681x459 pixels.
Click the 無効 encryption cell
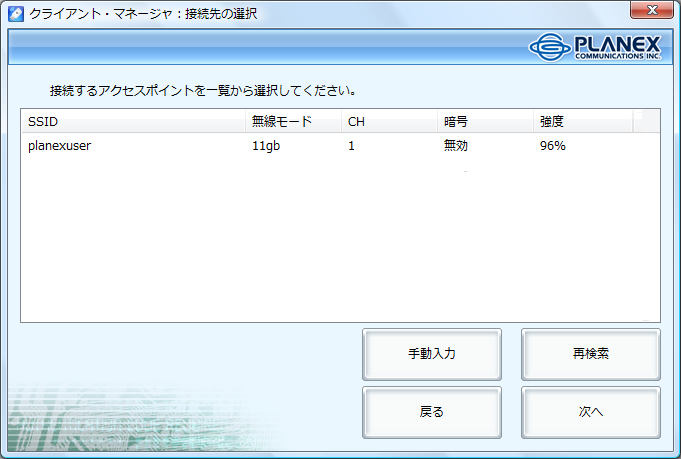456,145
